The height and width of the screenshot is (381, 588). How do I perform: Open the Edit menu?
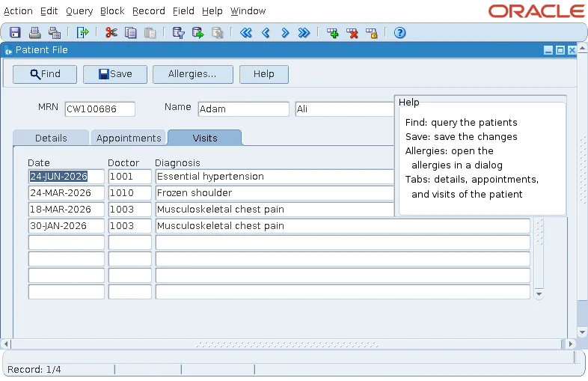pos(49,11)
